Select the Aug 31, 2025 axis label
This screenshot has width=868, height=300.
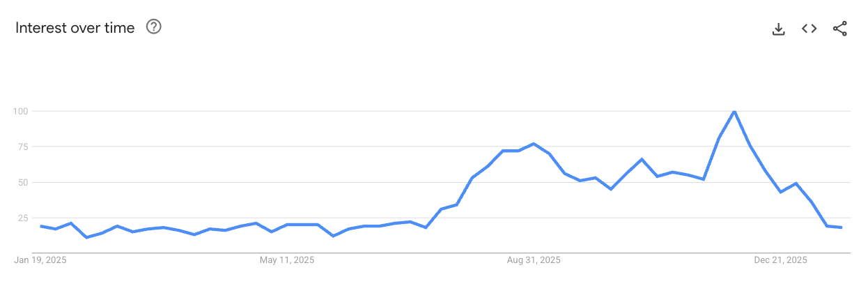click(534, 260)
